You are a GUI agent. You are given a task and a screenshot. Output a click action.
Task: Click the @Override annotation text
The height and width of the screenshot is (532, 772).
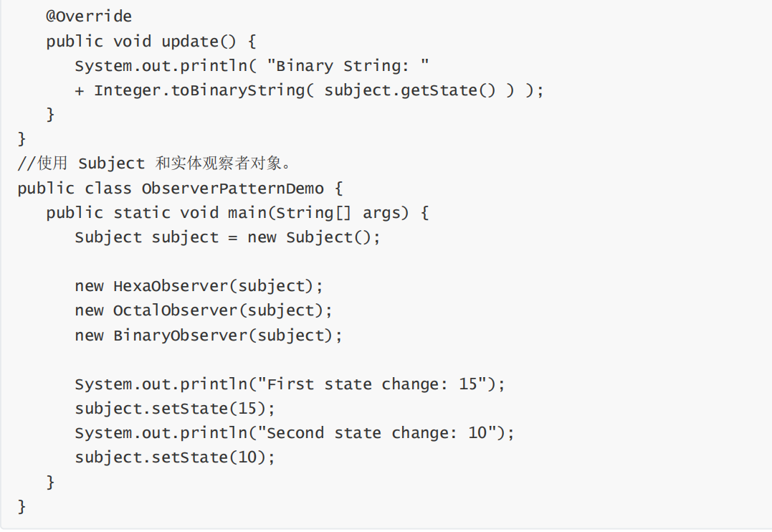[x=89, y=16]
